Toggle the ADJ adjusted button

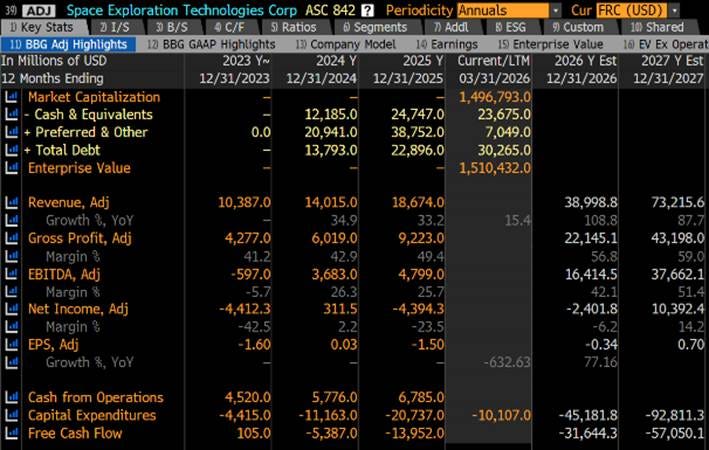(38, 10)
